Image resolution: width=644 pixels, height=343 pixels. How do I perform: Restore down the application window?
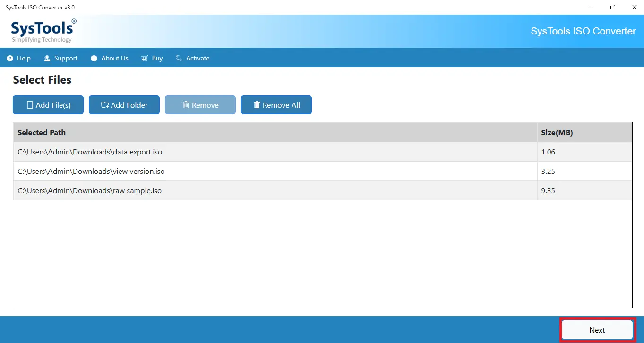coord(613,7)
